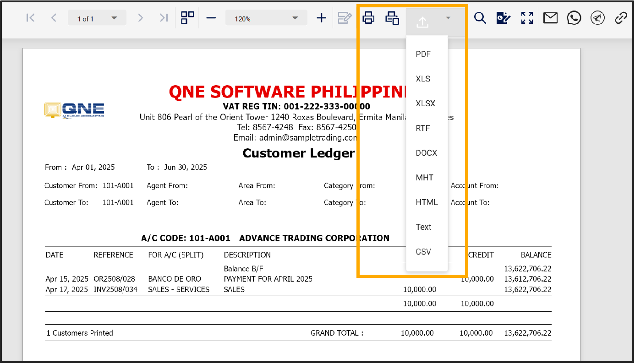Go to the next page
This screenshot has height=364, width=635.
[141, 18]
